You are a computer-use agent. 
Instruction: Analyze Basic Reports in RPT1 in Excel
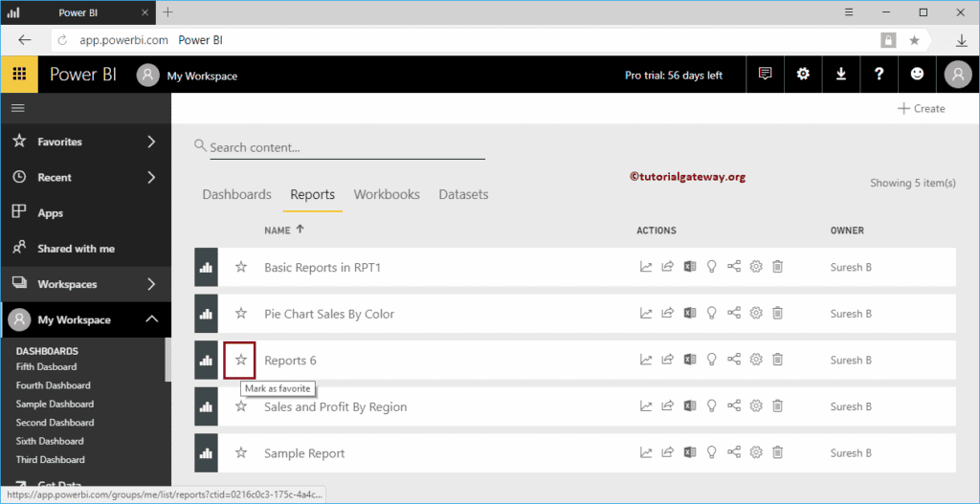point(689,267)
